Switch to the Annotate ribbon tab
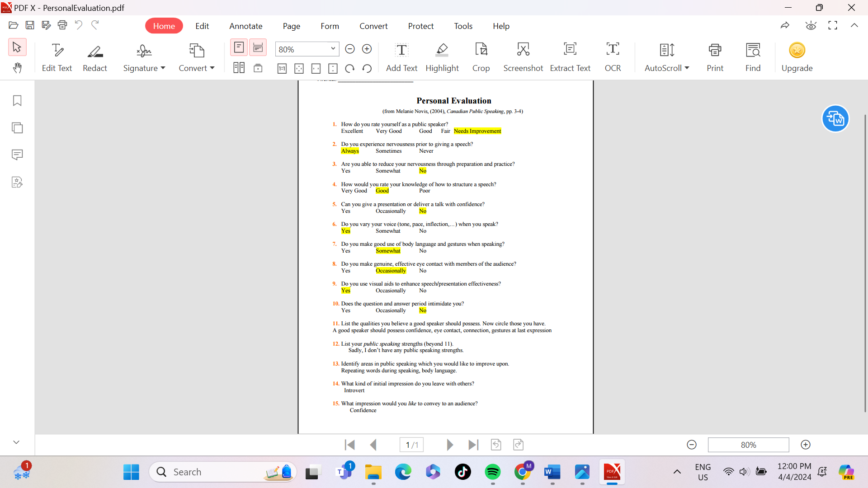The image size is (868, 488). click(245, 26)
